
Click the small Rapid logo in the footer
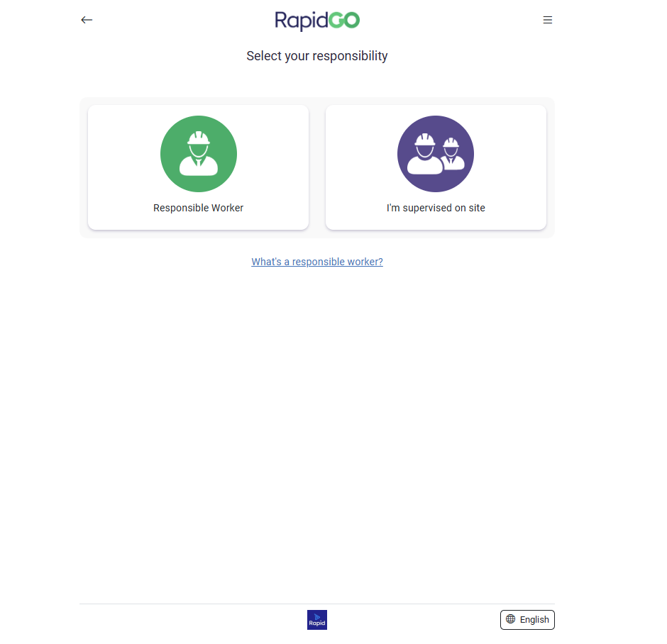(x=317, y=620)
